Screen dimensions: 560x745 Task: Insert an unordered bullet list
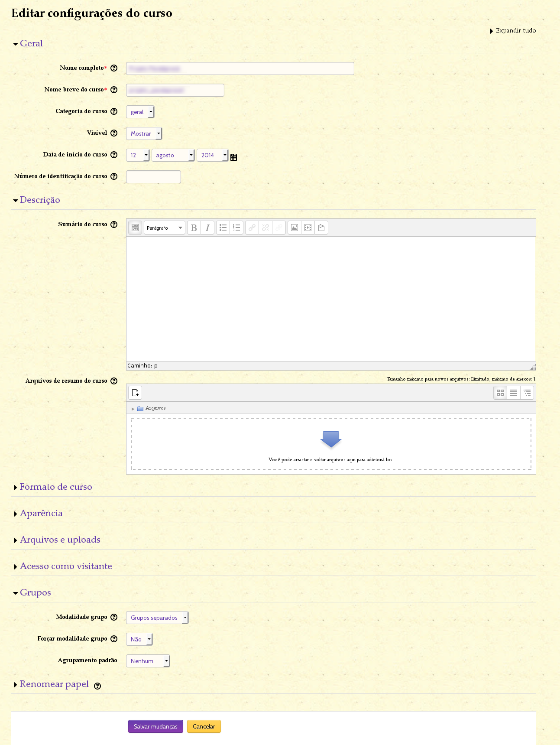point(223,228)
